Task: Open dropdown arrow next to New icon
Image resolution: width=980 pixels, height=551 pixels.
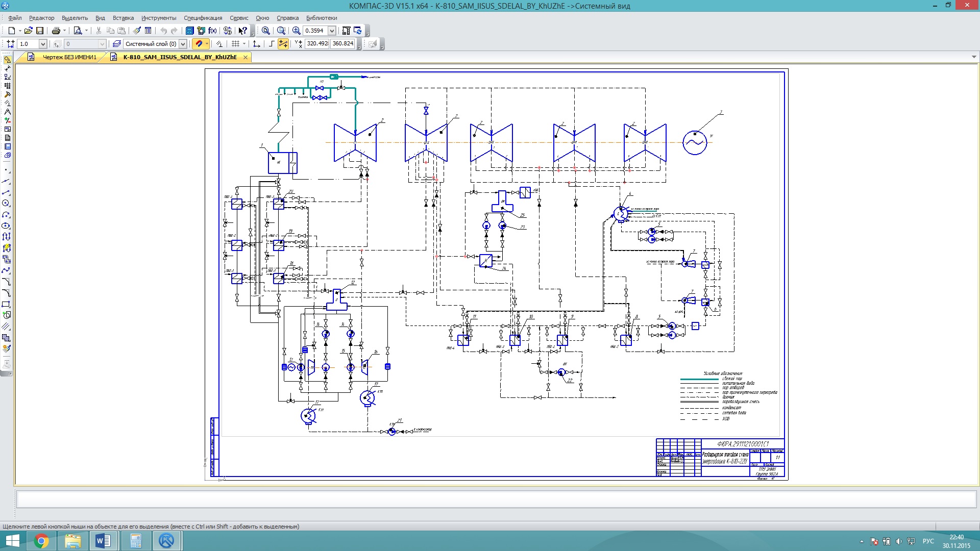Action: click(x=20, y=31)
